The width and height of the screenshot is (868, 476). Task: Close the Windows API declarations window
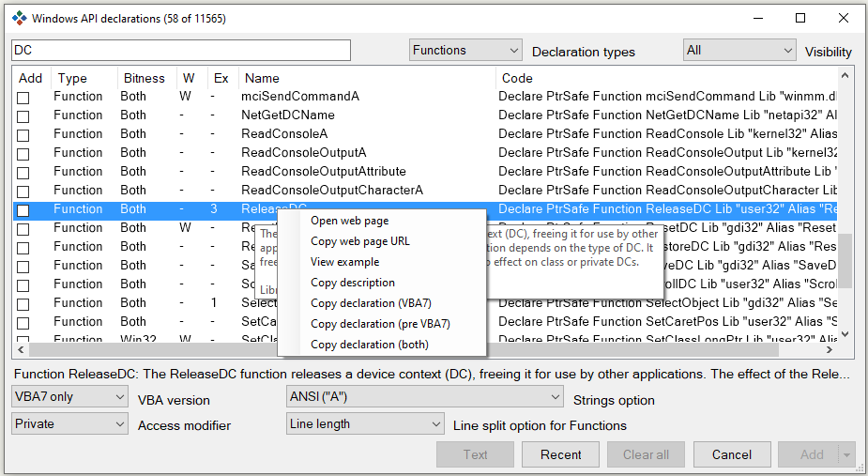pos(843,18)
